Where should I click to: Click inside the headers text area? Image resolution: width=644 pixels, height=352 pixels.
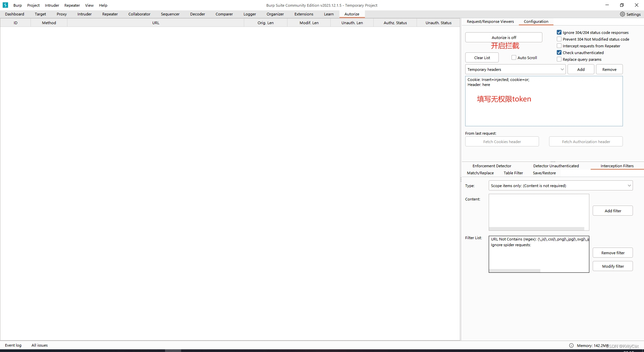pos(544,101)
